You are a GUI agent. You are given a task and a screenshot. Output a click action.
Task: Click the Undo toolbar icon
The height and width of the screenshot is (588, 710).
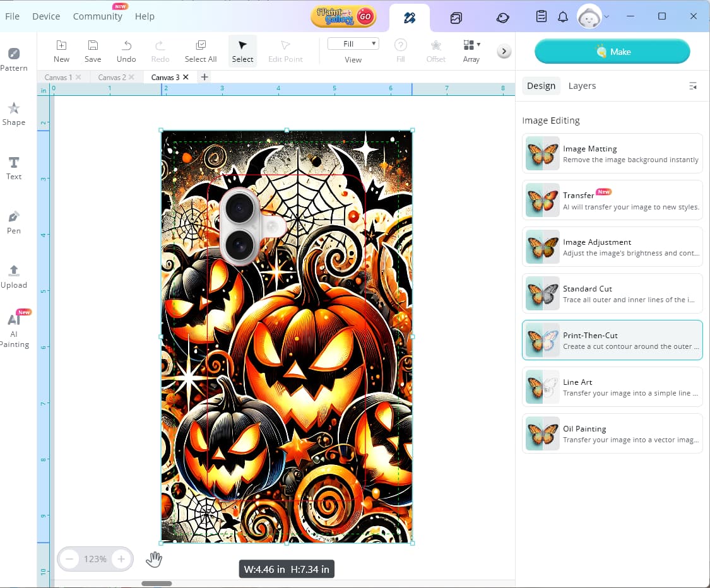[126, 50]
